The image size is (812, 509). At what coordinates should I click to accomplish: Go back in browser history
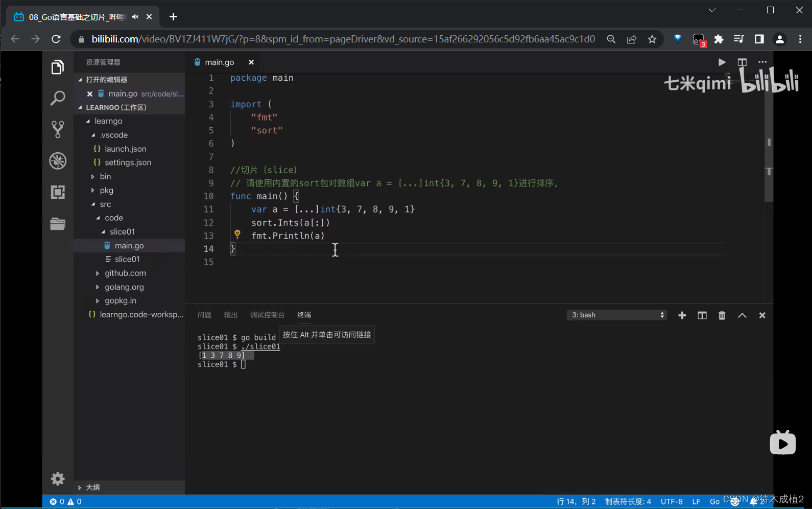pyautogui.click(x=15, y=39)
